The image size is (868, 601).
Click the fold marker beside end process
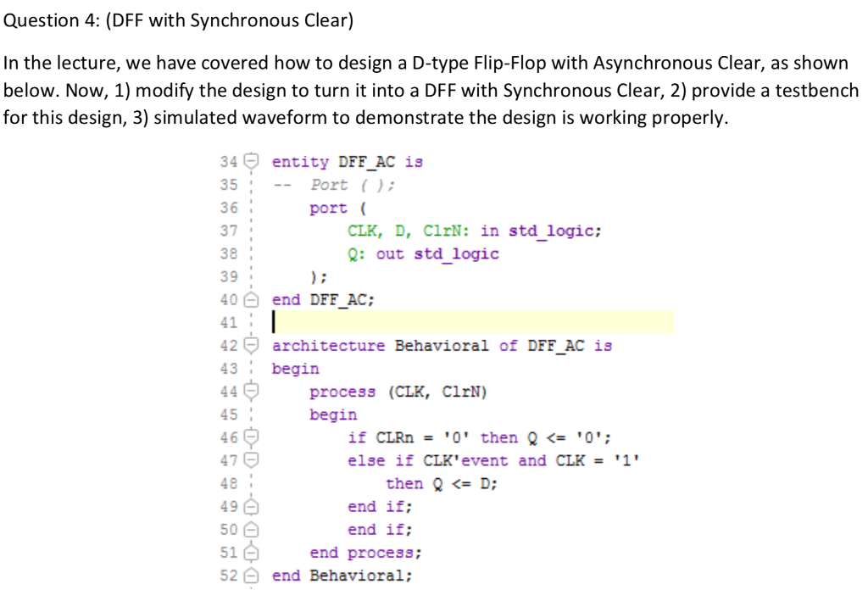(x=253, y=552)
